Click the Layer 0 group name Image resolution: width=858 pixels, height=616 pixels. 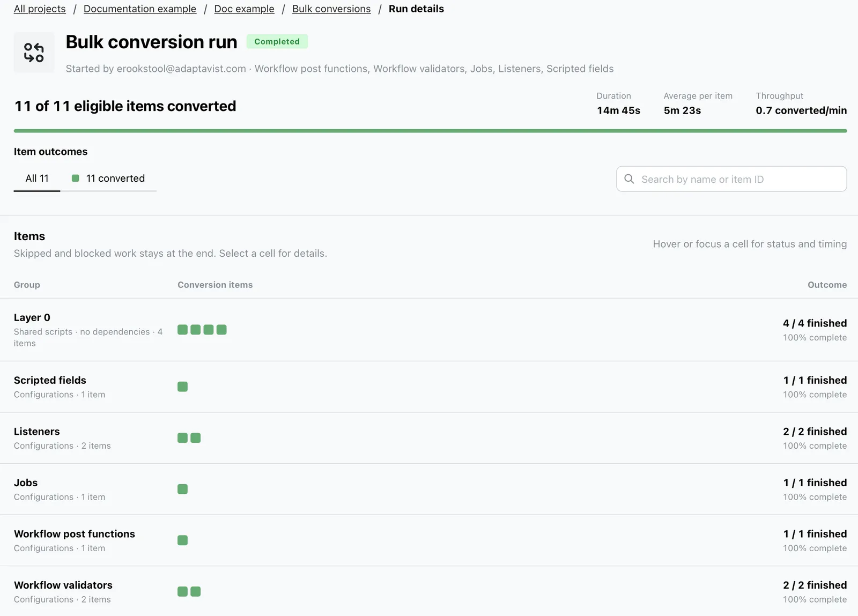[x=32, y=318]
